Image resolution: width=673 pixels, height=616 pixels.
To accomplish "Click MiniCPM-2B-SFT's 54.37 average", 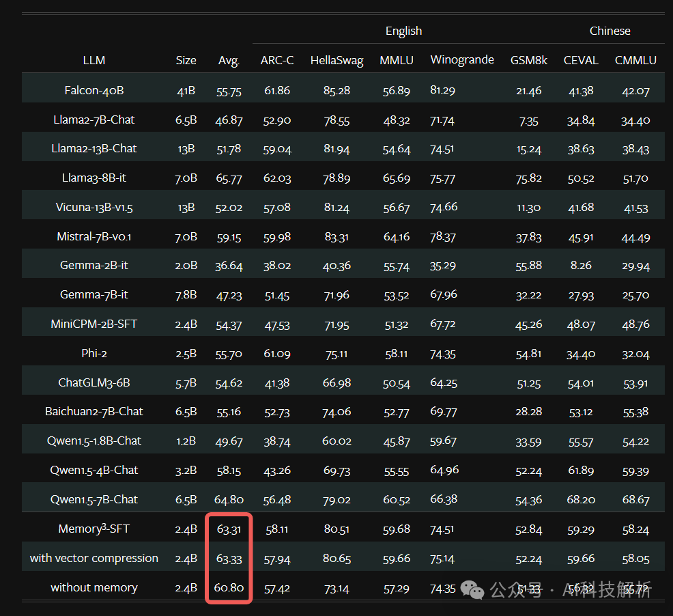I will click(229, 325).
